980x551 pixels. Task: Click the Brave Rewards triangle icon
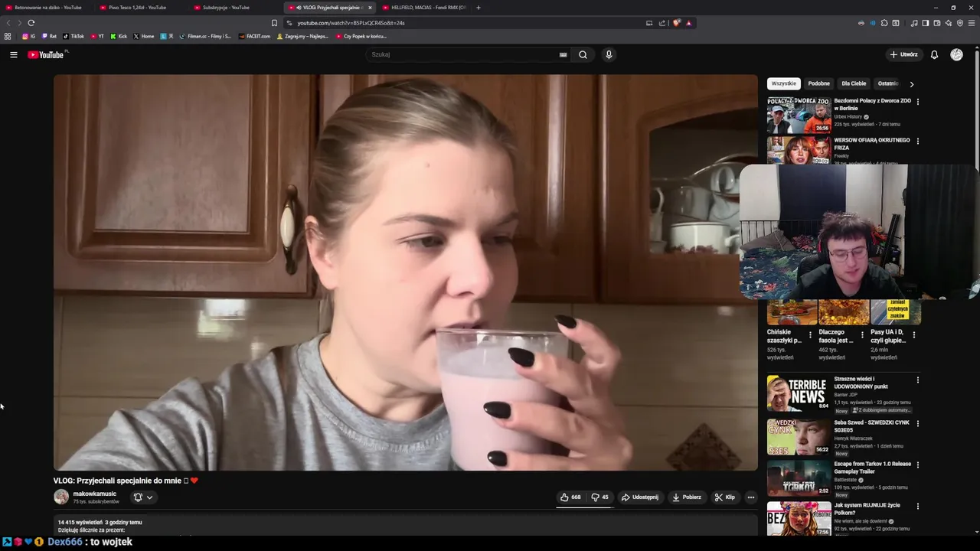click(x=688, y=23)
